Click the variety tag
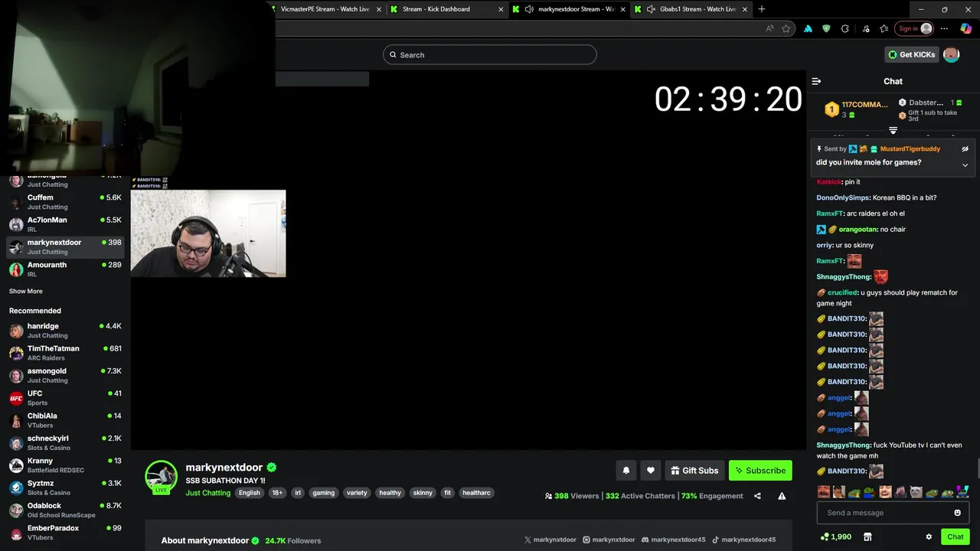The image size is (980, 551). (x=357, y=493)
